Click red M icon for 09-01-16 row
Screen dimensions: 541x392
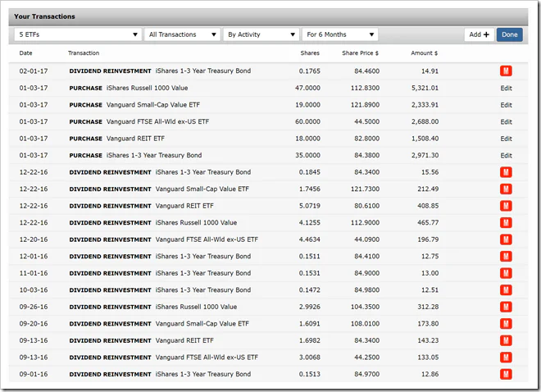click(x=506, y=375)
